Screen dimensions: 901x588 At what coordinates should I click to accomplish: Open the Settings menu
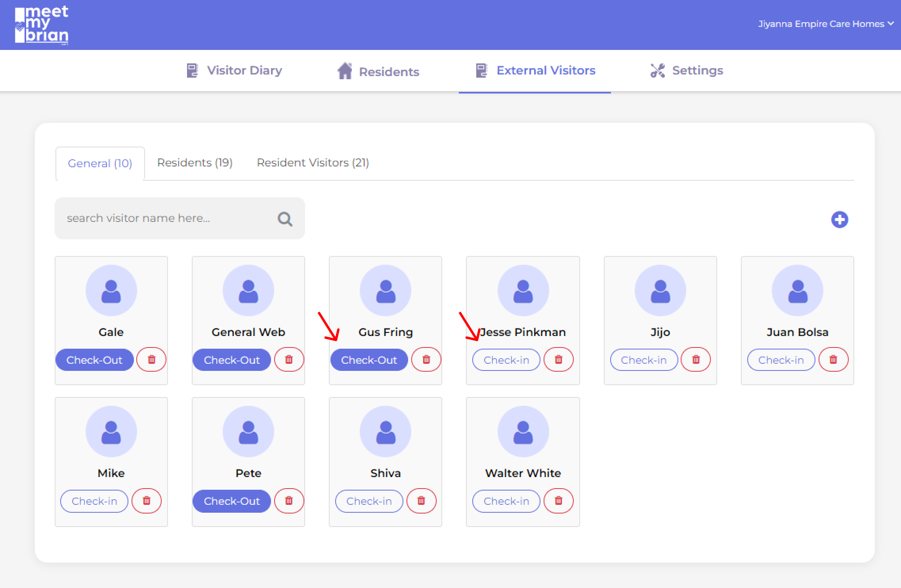[687, 71]
